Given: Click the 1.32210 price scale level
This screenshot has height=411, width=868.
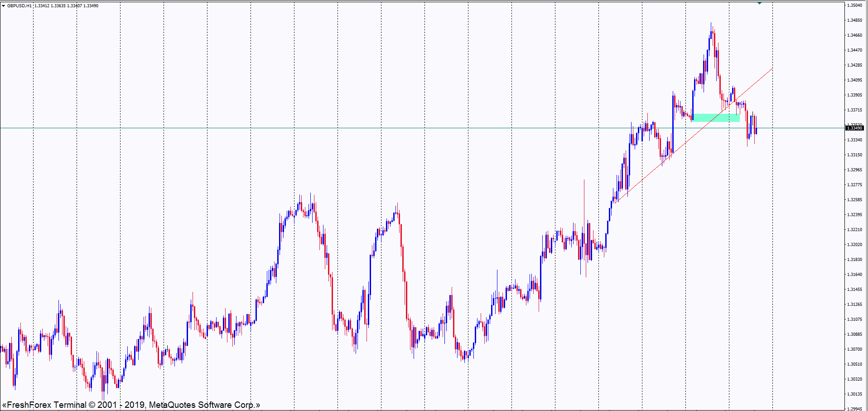Looking at the screenshot, I should [854, 230].
